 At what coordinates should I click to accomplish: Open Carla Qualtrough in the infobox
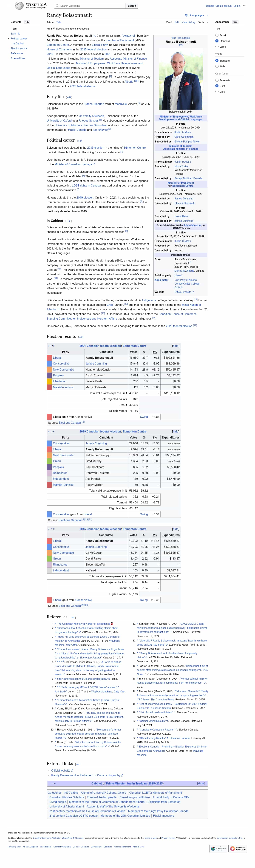click(184, 137)
